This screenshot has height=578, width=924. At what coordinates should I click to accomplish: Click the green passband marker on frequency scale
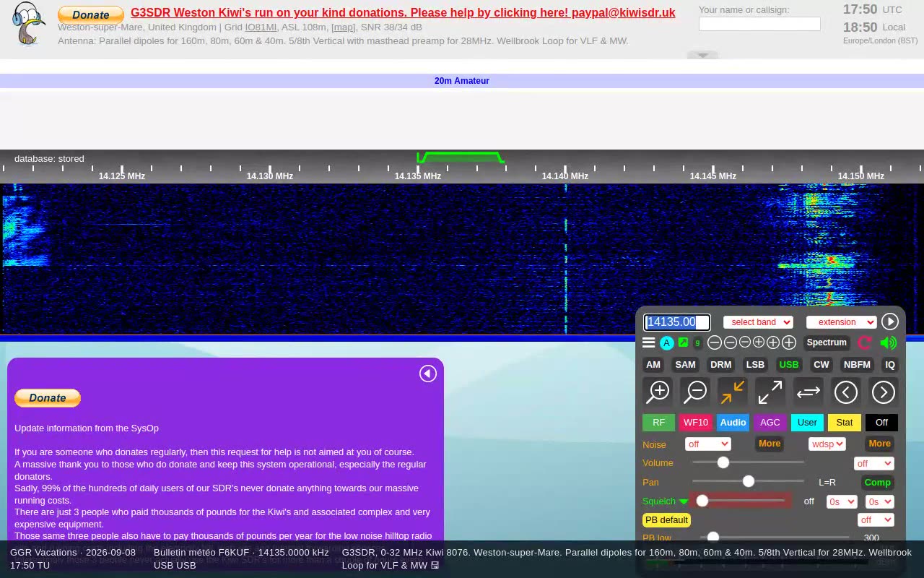[x=460, y=157]
